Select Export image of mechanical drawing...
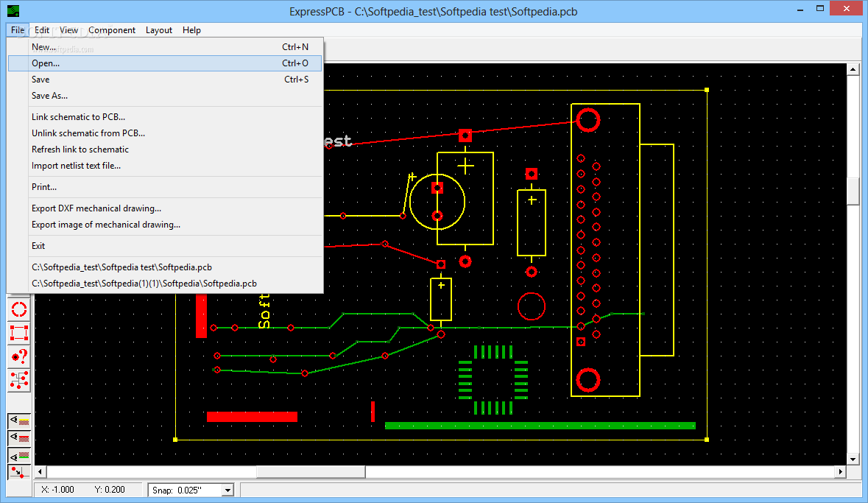Viewport: 868px width, 503px height. coord(165,225)
